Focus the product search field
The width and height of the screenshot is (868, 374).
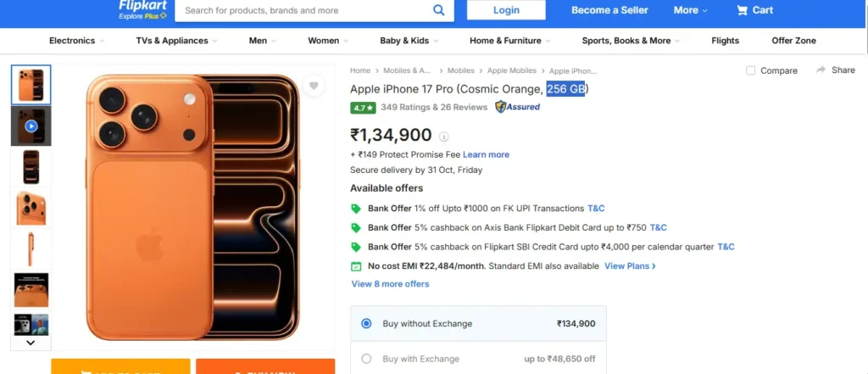tap(301, 10)
